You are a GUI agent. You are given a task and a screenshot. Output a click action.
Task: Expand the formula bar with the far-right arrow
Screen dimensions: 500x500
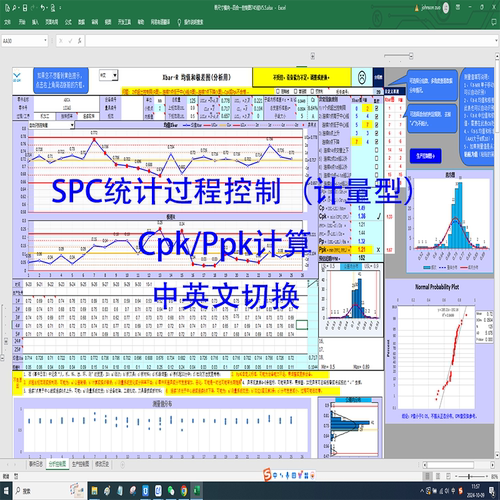tap(496, 41)
